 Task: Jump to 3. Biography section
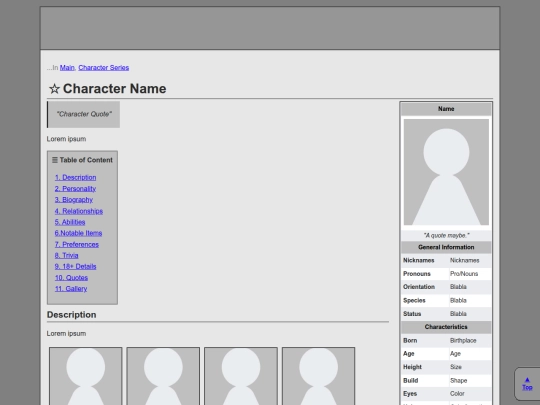74,200
